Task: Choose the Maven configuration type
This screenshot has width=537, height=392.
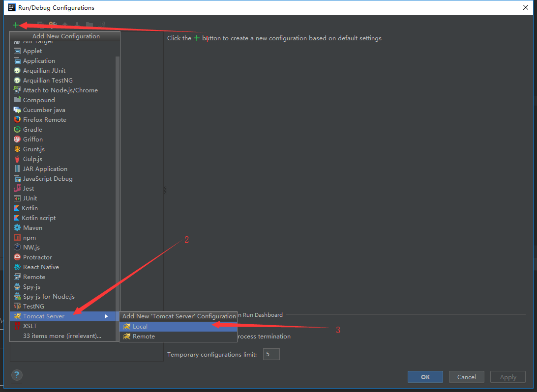Action: click(65, 228)
